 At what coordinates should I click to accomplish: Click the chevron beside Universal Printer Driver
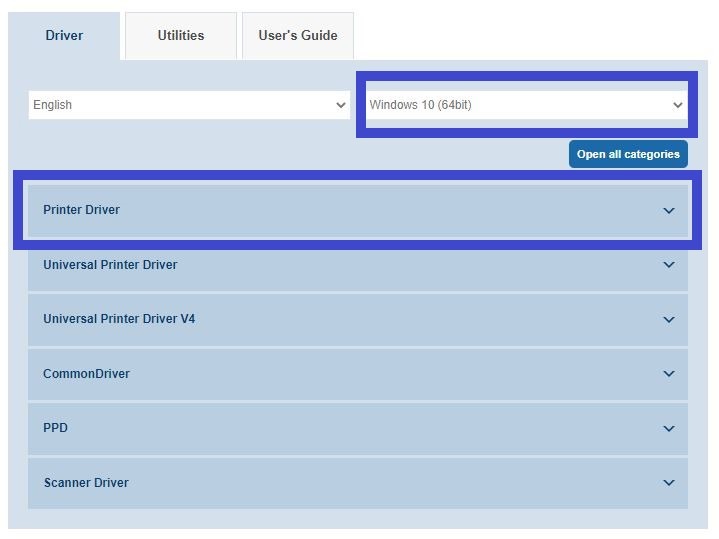click(669, 265)
